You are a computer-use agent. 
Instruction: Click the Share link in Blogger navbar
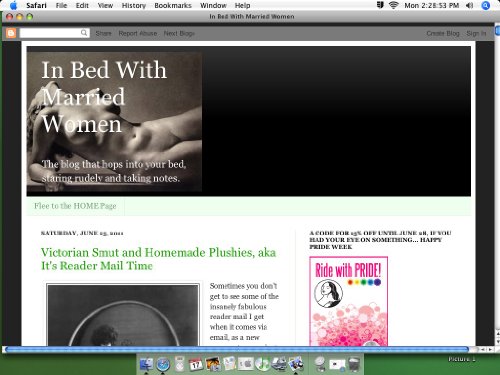click(x=103, y=33)
